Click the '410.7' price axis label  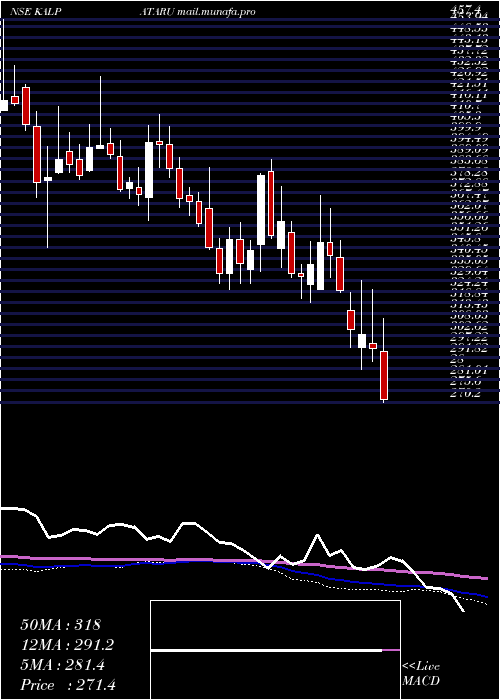(x=467, y=107)
